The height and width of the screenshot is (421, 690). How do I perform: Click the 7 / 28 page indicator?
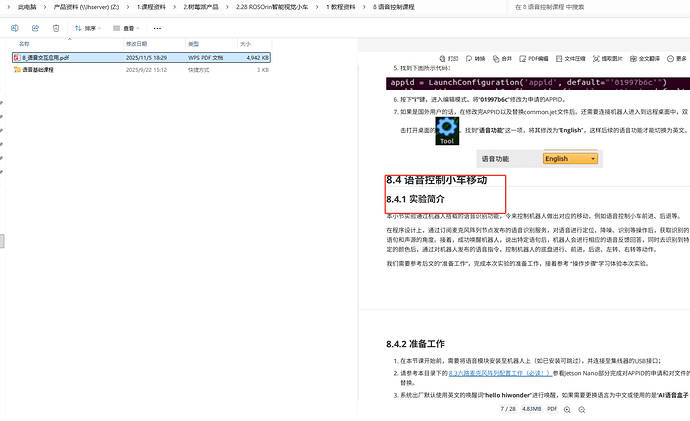click(x=508, y=409)
